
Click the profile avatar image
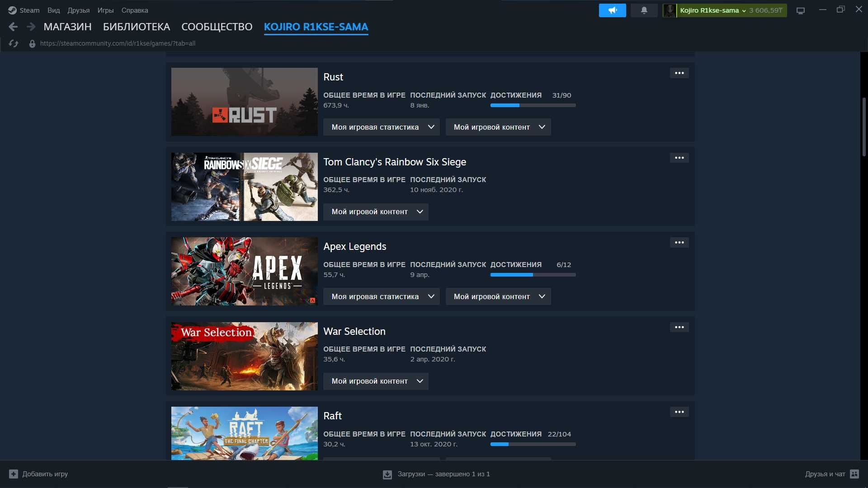pos(670,10)
